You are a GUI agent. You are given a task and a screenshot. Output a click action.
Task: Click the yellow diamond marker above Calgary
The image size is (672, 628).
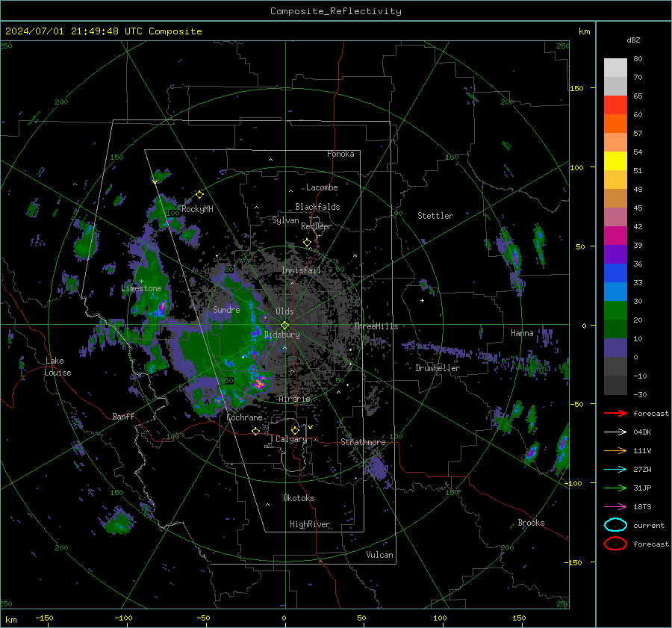coord(295,430)
